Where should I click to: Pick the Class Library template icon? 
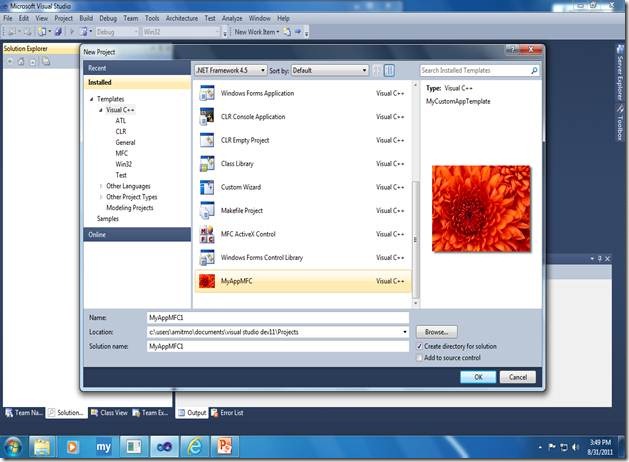[x=207, y=164]
